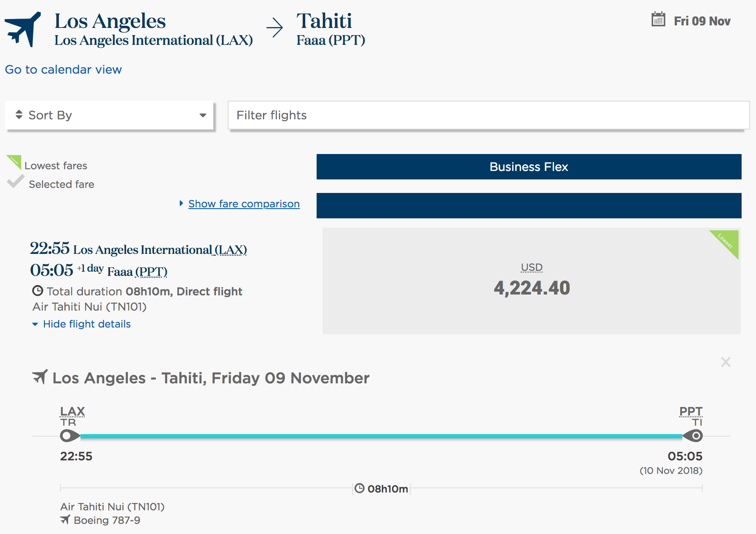The width and height of the screenshot is (756, 534).
Task: Click the Faaa (PPT) airport abbreviation
Action: [151, 272]
